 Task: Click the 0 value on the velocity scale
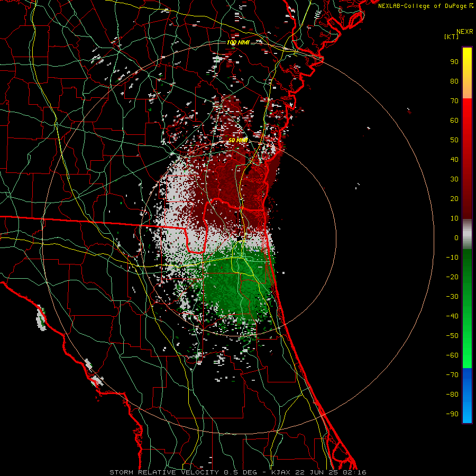tap(456, 237)
